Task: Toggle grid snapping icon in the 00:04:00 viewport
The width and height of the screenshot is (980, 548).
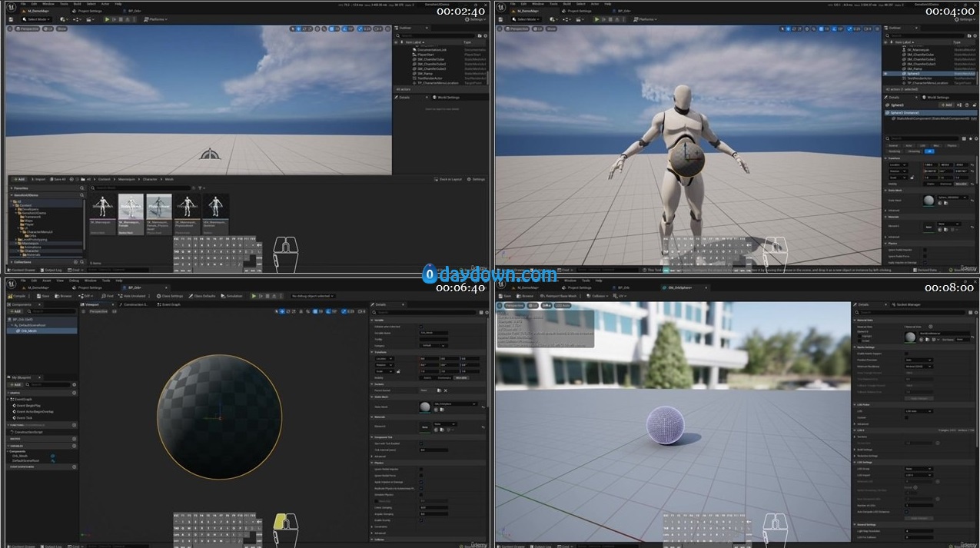Action: (x=821, y=29)
